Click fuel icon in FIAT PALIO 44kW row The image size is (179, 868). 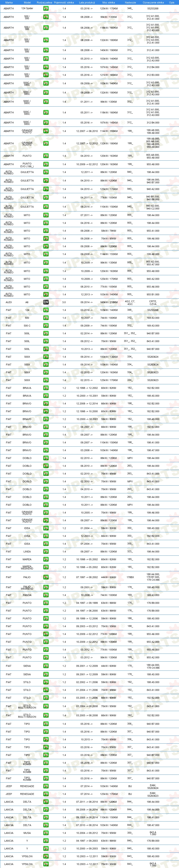pos(46,577)
